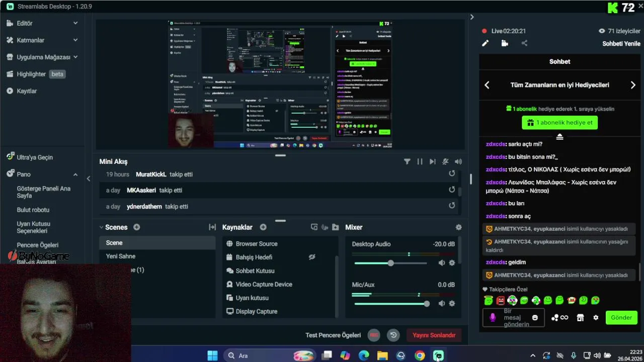Expand the Katmanlar sidebar menu
644x362 pixels.
tap(75, 40)
